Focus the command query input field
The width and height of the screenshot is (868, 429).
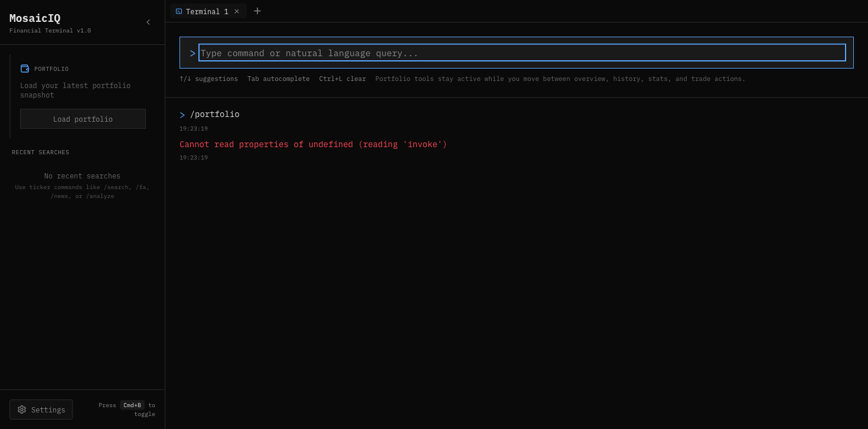(522, 53)
